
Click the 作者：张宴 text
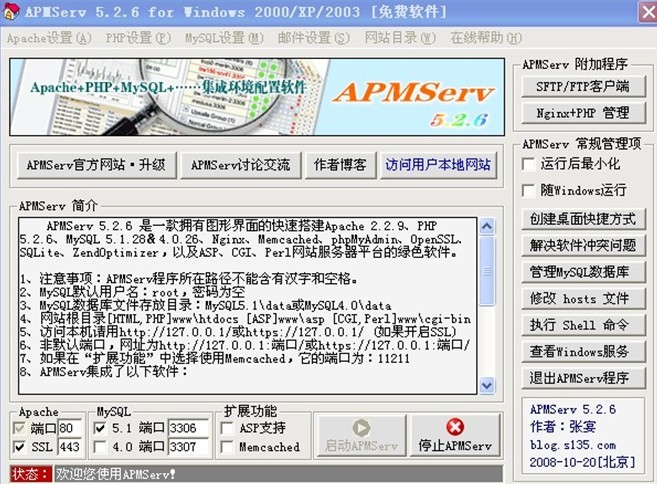tap(563, 427)
